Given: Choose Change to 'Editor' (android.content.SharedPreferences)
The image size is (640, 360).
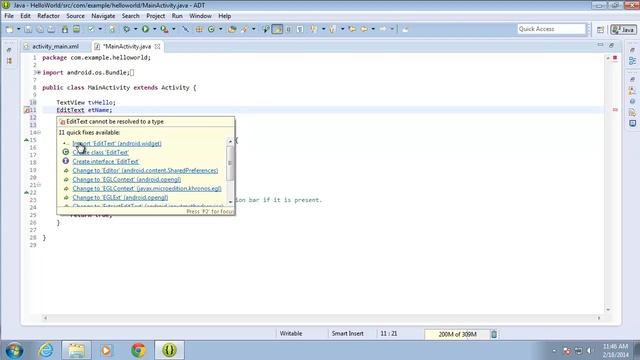Looking at the screenshot, I should (x=145, y=171).
